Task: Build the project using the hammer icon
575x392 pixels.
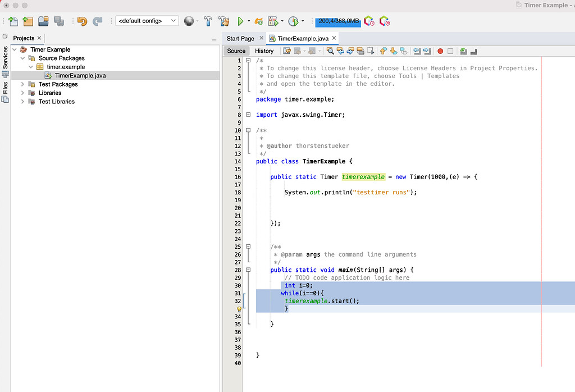Action: tap(208, 21)
